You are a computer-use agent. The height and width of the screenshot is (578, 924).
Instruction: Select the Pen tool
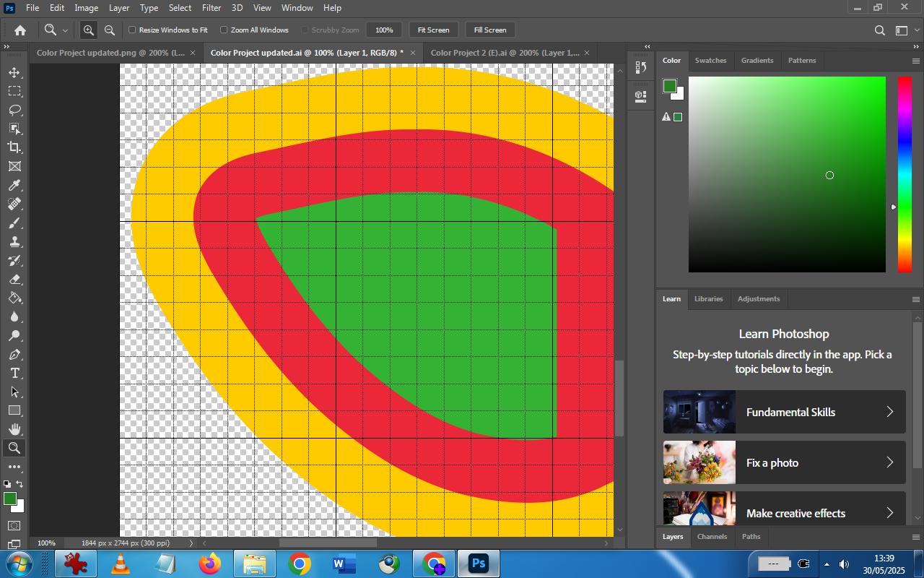(14, 354)
